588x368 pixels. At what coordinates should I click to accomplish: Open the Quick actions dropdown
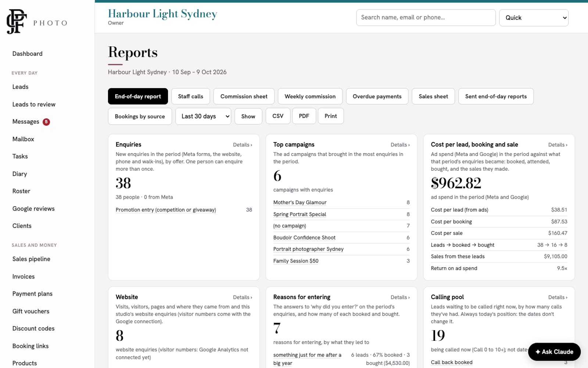pos(534,18)
